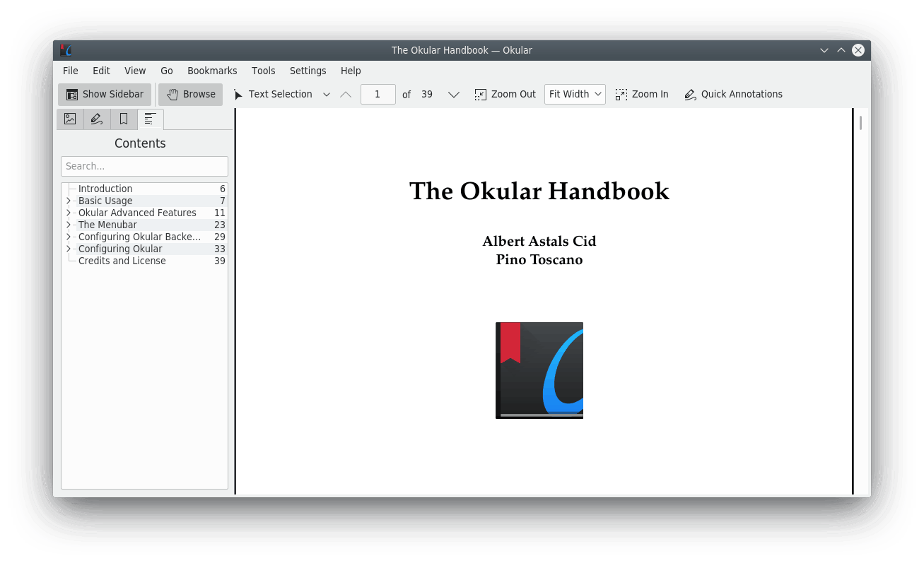924x563 pixels.
Task: Open the Bookmarks menu
Action: 212,71
